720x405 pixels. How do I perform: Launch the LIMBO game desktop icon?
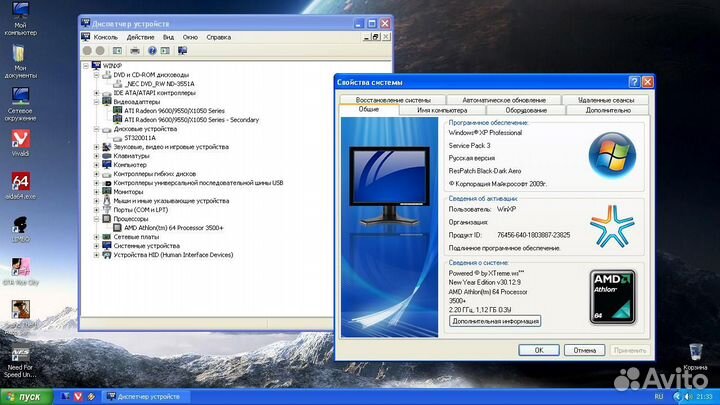(x=20, y=229)
